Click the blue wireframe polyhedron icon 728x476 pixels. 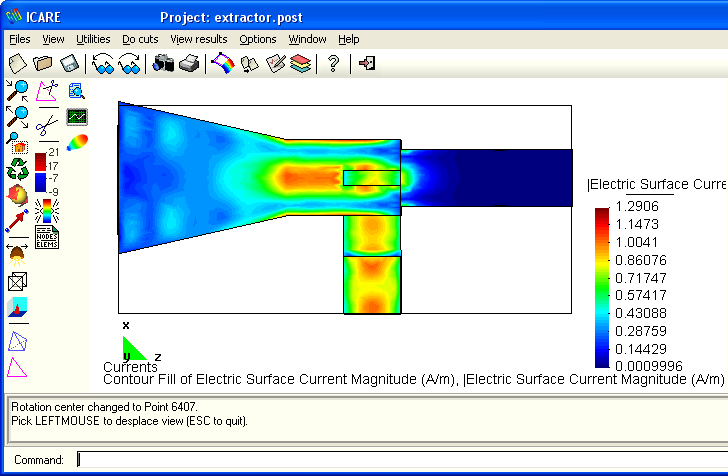17,342
